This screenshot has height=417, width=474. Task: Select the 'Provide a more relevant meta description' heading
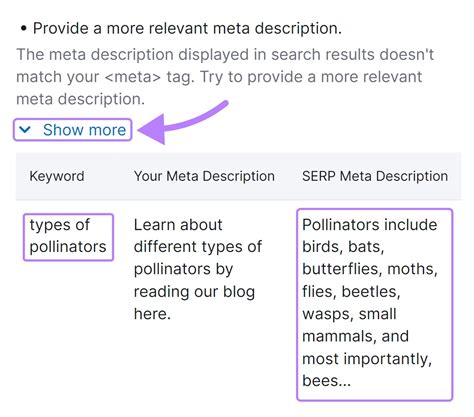pos(187,28)
